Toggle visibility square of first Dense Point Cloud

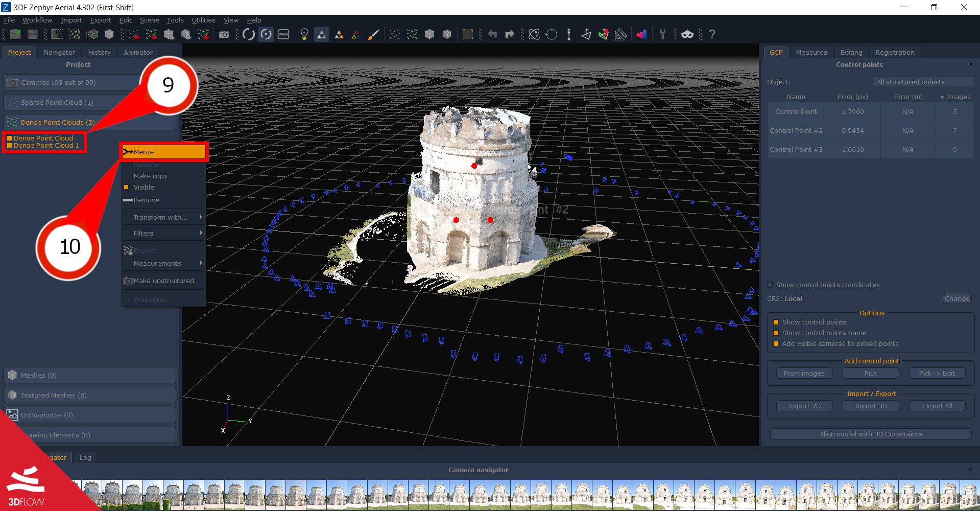pos(9,138)
